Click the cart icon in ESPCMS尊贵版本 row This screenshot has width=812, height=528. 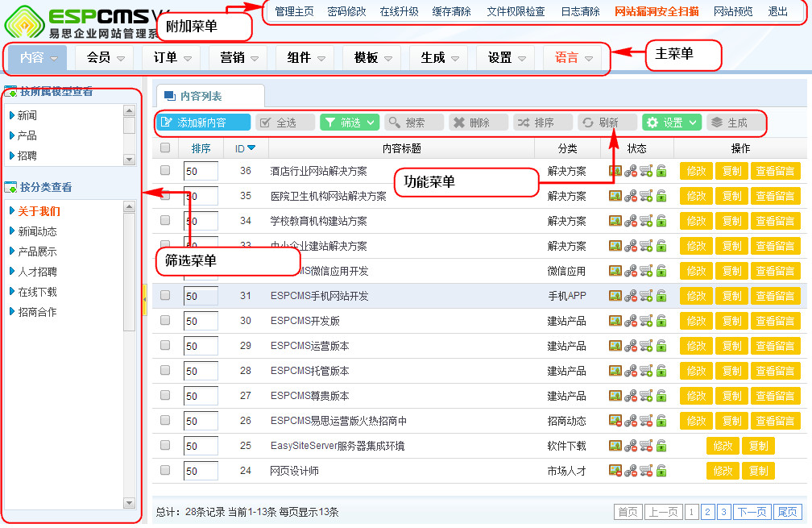pyautogui.click(x=646, y=395)
